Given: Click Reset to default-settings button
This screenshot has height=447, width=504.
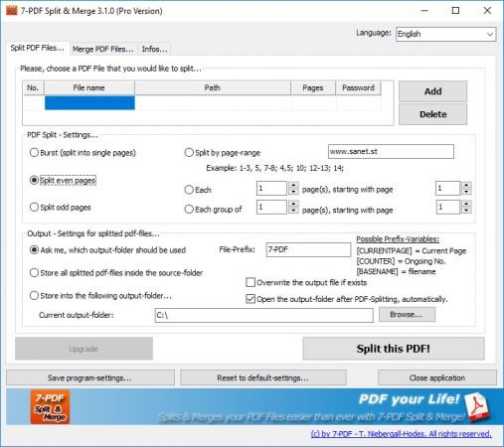Looking at the screenshot, I should pos(263,377).
